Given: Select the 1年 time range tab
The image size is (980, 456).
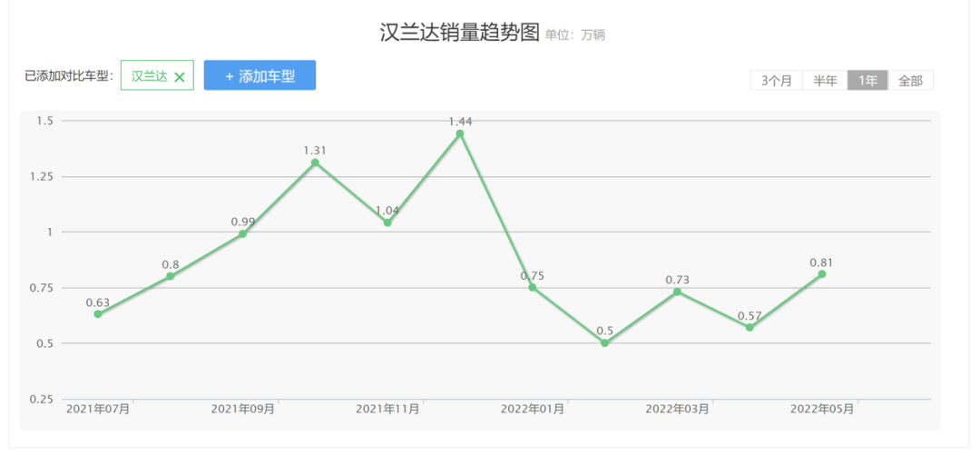Looking at the screenshot, I should click(x=867, y=80).
